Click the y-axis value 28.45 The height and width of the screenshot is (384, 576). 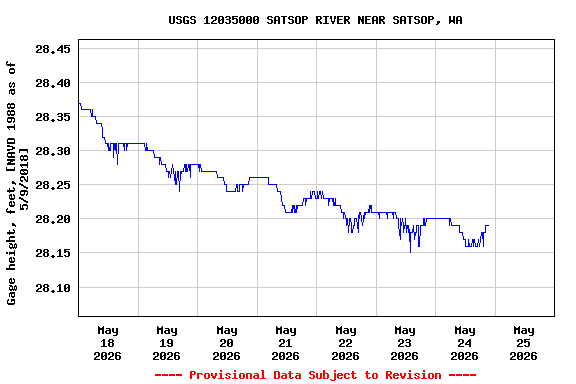53,49
